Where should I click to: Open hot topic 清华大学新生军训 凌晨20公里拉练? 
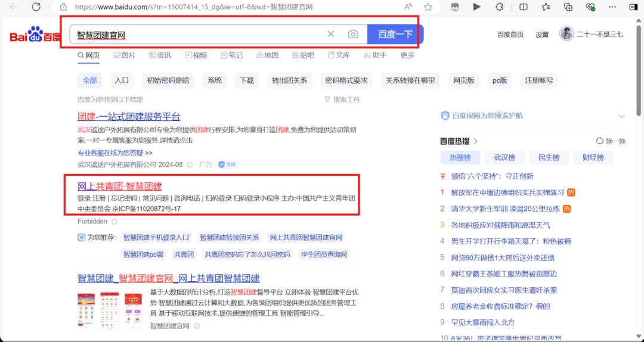pyautogui.click(x=505, y=209)
